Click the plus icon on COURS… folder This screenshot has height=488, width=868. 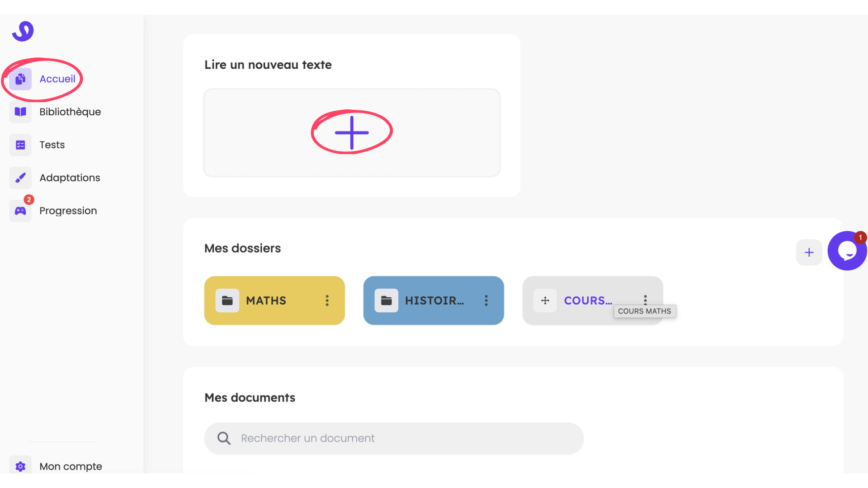[545, 301]
